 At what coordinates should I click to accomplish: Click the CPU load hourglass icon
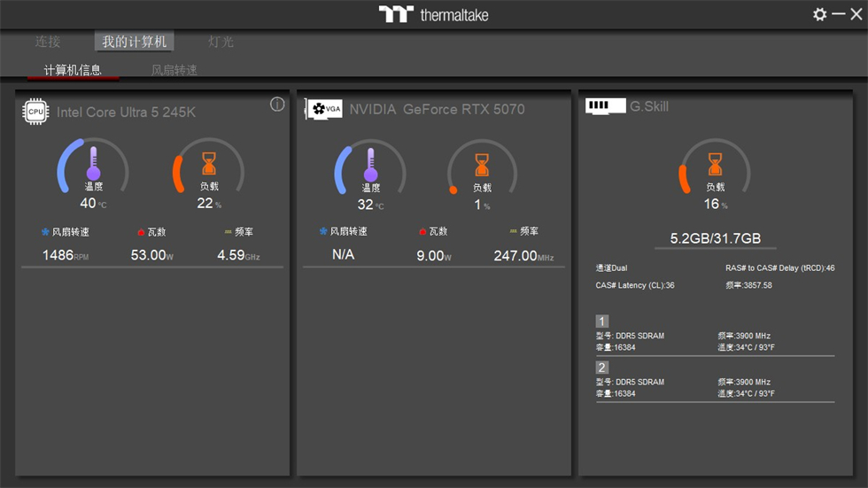coord(209,164)
